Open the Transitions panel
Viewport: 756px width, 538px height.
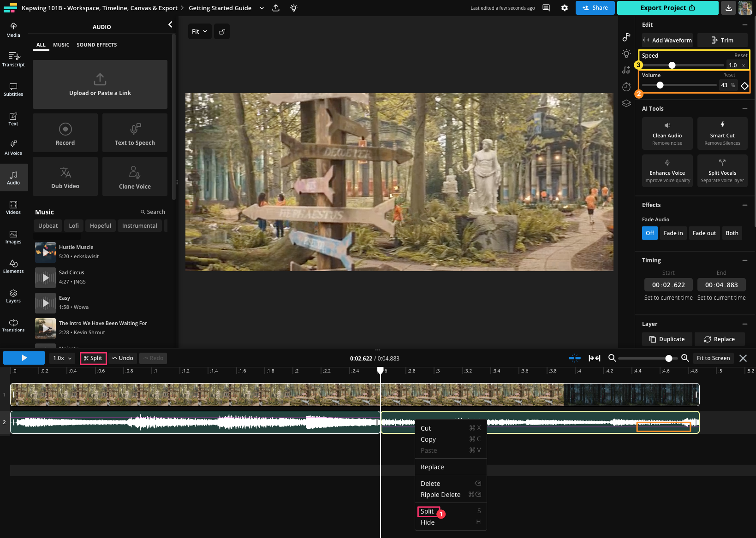coord(13,325)
